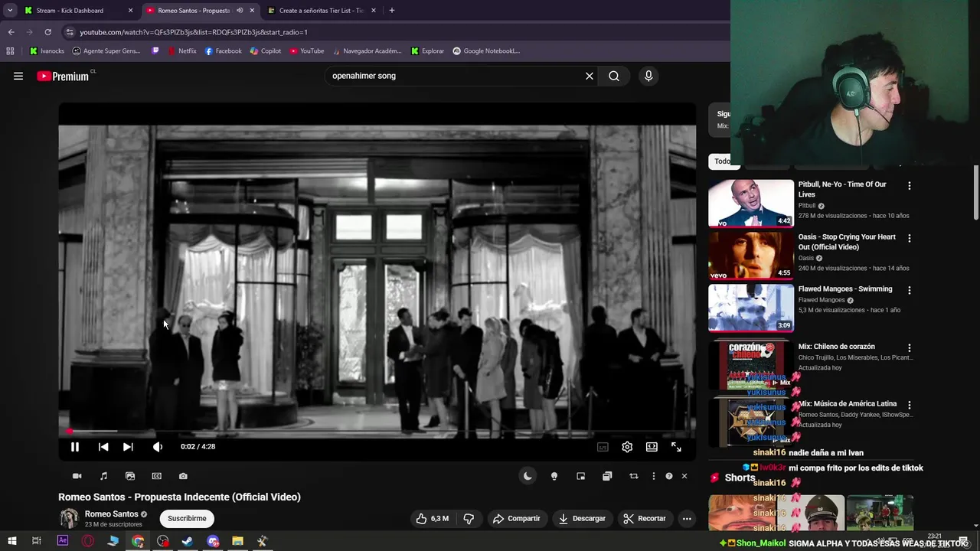Close the extension toolbar with the X

pyautogui.click(x=684, y=476)
